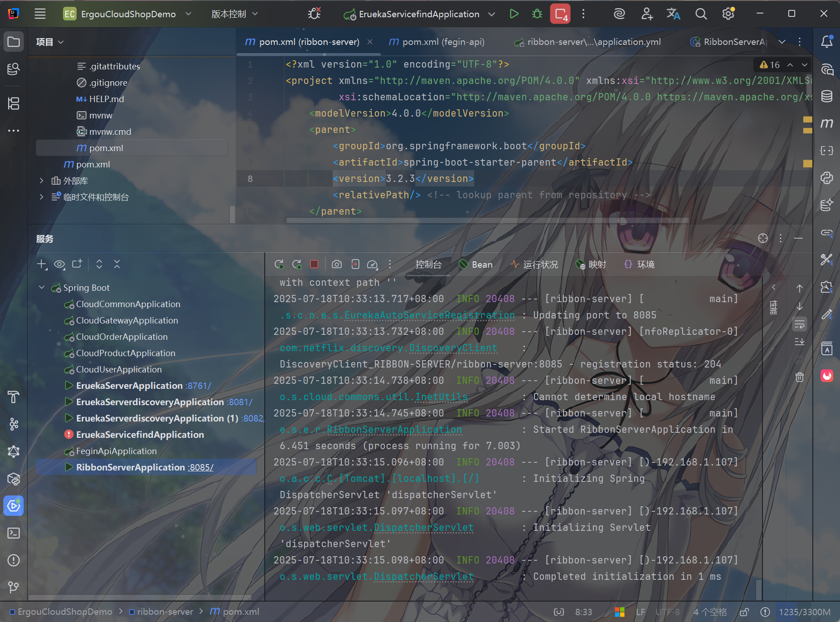Image resolution: width=840 pixels, height=622 pixels.
Task: Toggle the services view options eye icon
Action: [59, 264]
